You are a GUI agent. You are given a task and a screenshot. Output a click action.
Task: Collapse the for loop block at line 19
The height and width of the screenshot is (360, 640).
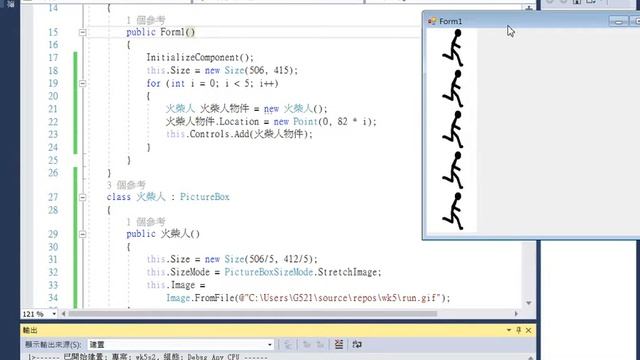coord(82,83)
